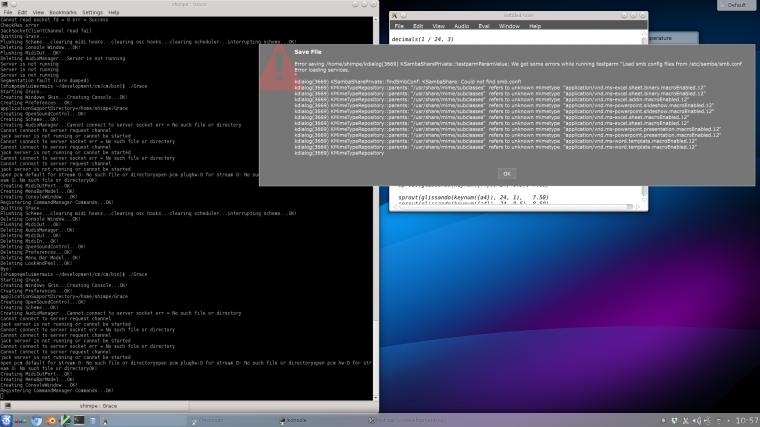The height and width of the screenshot is (427, 760).
Task: Launch Chromium from the taskbar launcher
Action: (x=36, y=421)
